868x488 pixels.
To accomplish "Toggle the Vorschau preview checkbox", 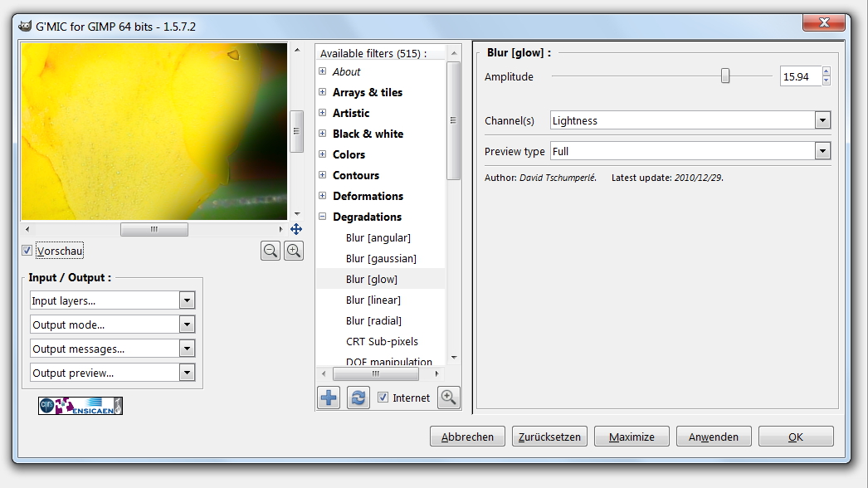I will point(27,251).
